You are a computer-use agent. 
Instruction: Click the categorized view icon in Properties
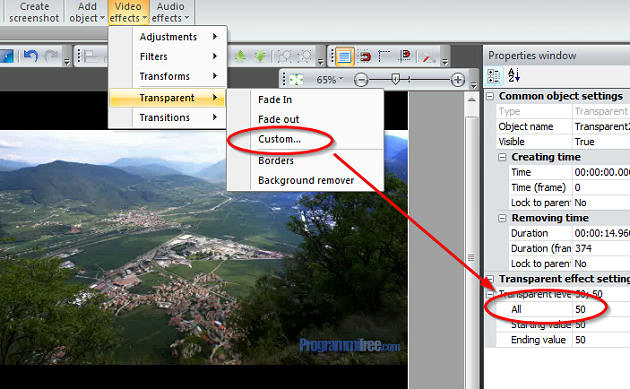[493, 76]
